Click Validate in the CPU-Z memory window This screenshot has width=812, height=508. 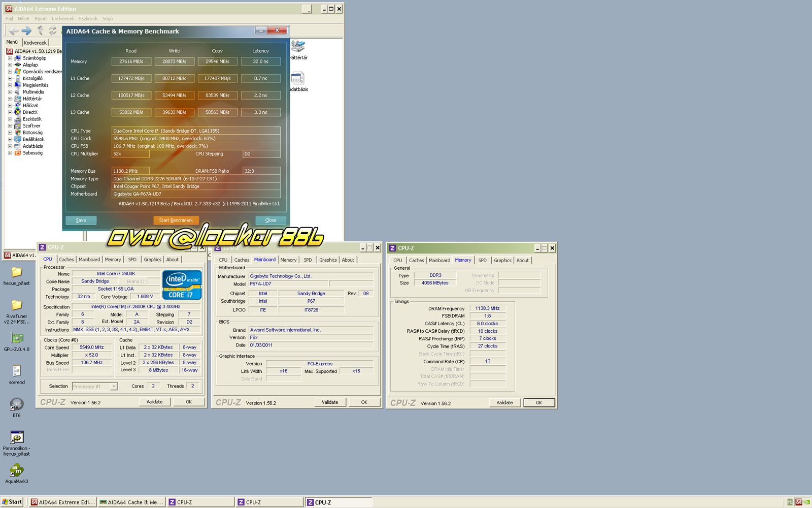click(504, 403)
